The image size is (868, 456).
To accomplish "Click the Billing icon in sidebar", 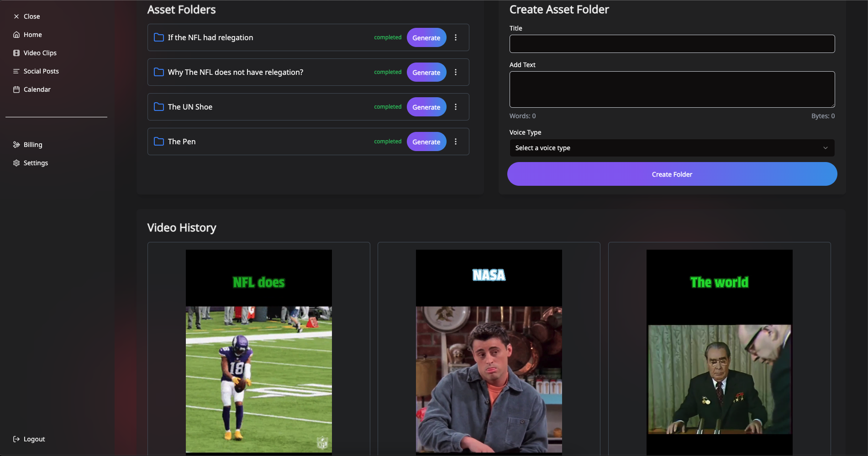I will 16,145.
